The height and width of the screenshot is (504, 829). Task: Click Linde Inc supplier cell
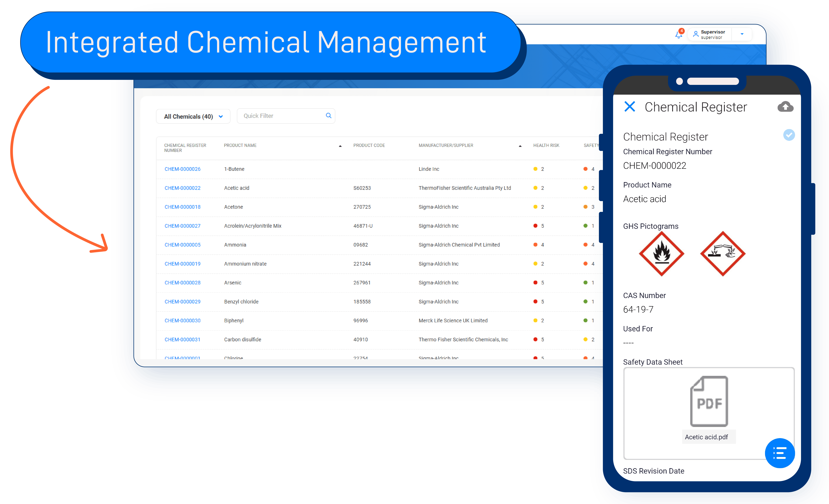429,169
